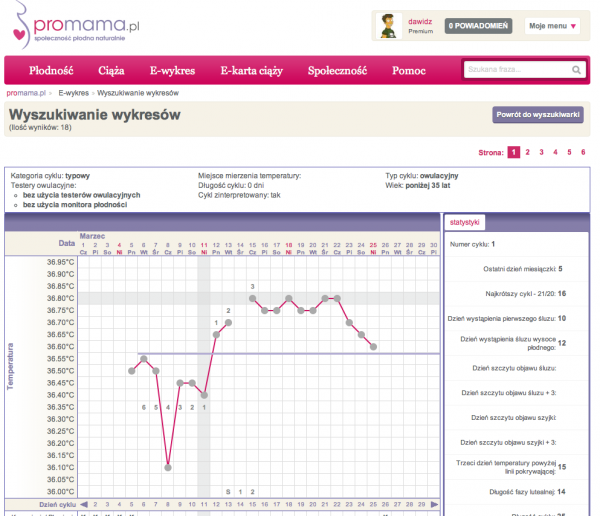Open the Moje menu dropdown

pos(552,26)
